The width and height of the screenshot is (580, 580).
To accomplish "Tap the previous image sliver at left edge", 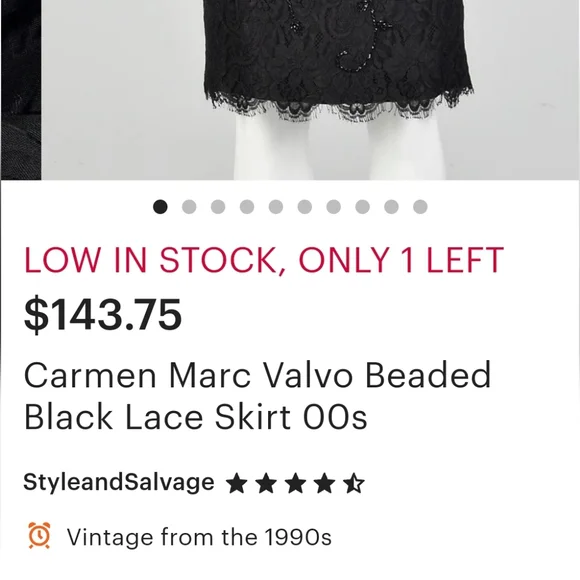I will click(21, 90).
